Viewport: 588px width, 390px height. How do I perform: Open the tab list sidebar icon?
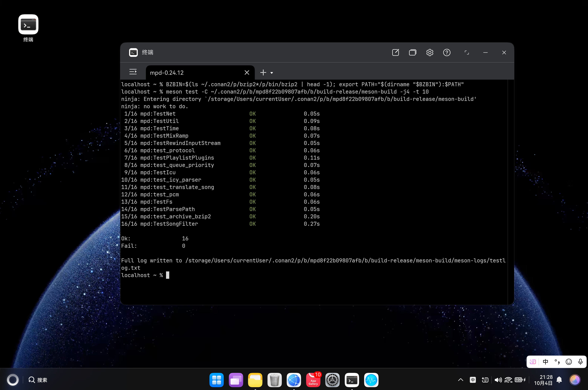click(x=133, y=72)
